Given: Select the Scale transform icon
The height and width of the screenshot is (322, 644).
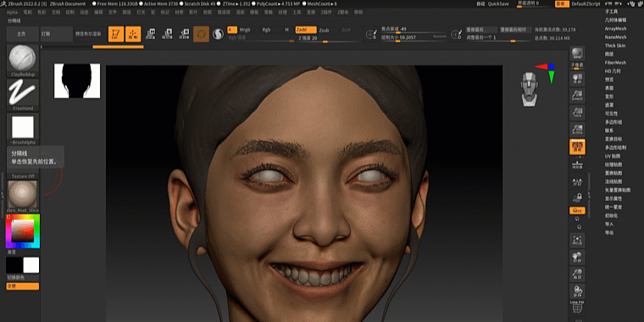Looking at the screenshot, I should click(x=167, y=34).
